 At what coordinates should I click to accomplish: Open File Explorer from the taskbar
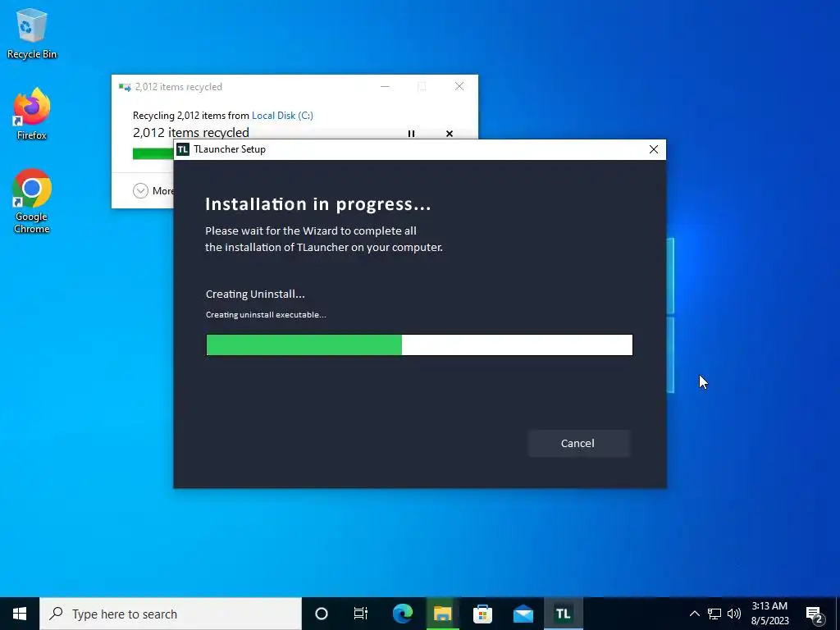[x=442, y=614]
